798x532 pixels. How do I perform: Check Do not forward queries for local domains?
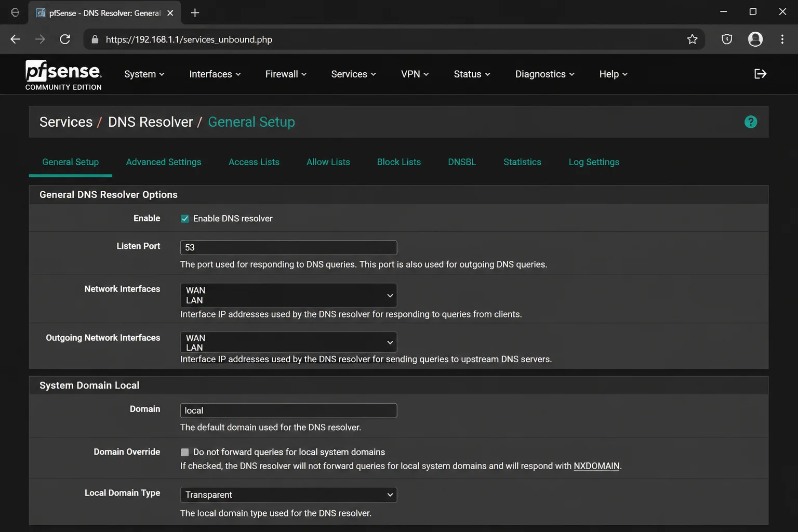(184, 452)
